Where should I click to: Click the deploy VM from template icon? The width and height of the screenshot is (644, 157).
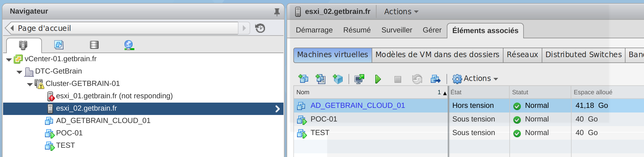pos(320,79)
